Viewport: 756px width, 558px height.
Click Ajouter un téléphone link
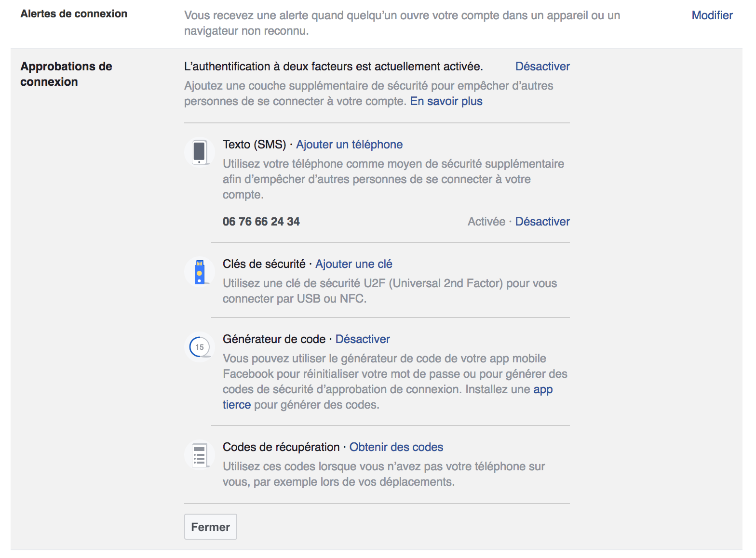[350, 145]
